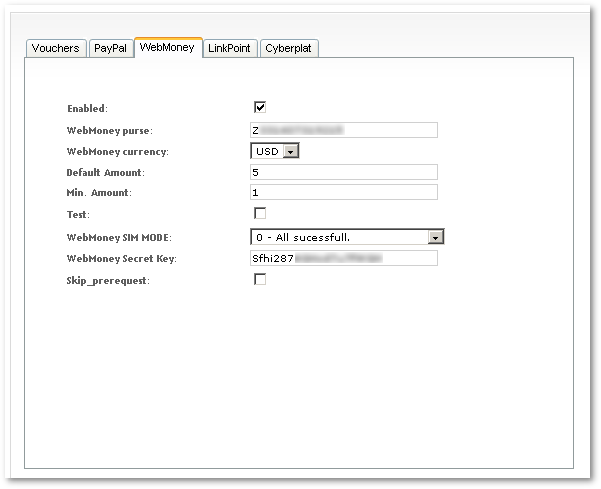Click the "WebMoney Secret Key:" label
Image resolution: width=601 pixels, height=489 pixels.
121,259
